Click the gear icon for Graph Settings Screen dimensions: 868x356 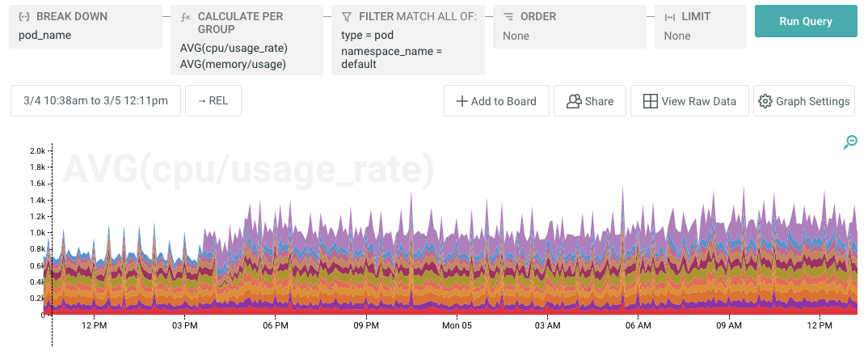click(765, 101)
